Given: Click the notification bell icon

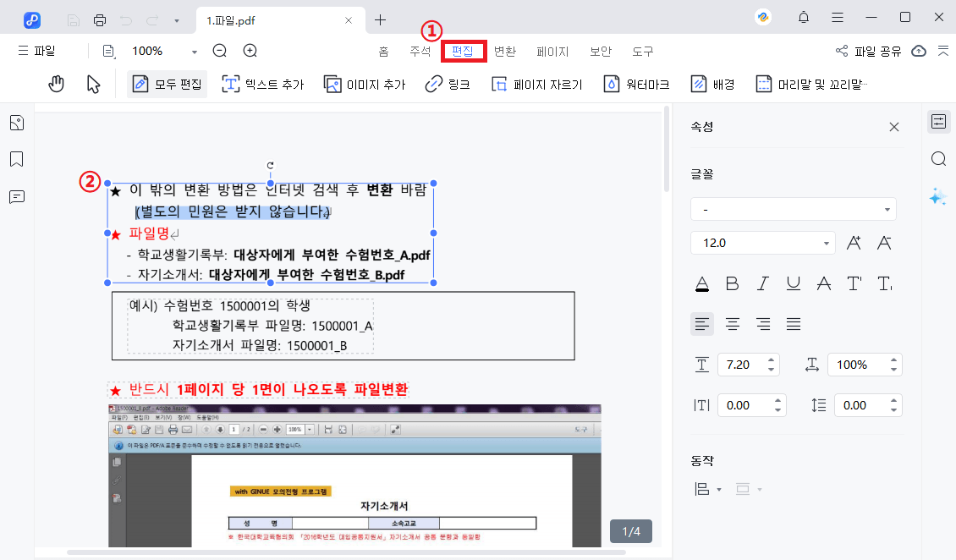Looking at the screenshot, I should pyautogui.click(x=804, y=18).
